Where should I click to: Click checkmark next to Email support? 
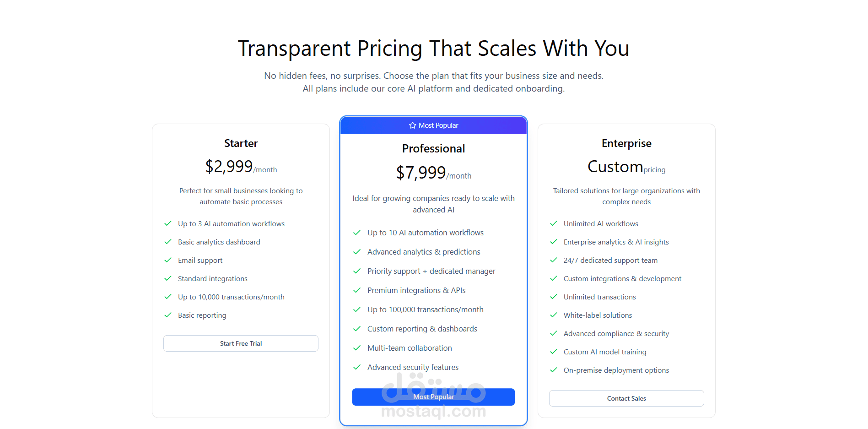(x=168, y=260)
